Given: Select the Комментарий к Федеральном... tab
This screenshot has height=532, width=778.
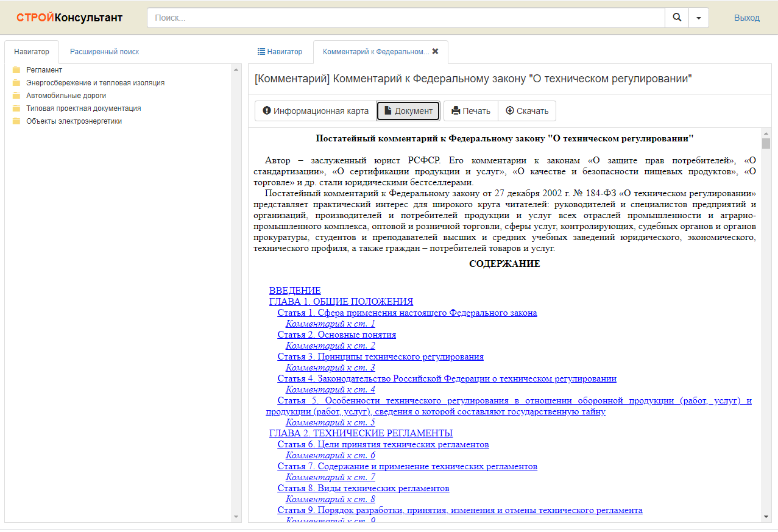Looking at the screenshot, I should tap(376, 52).
